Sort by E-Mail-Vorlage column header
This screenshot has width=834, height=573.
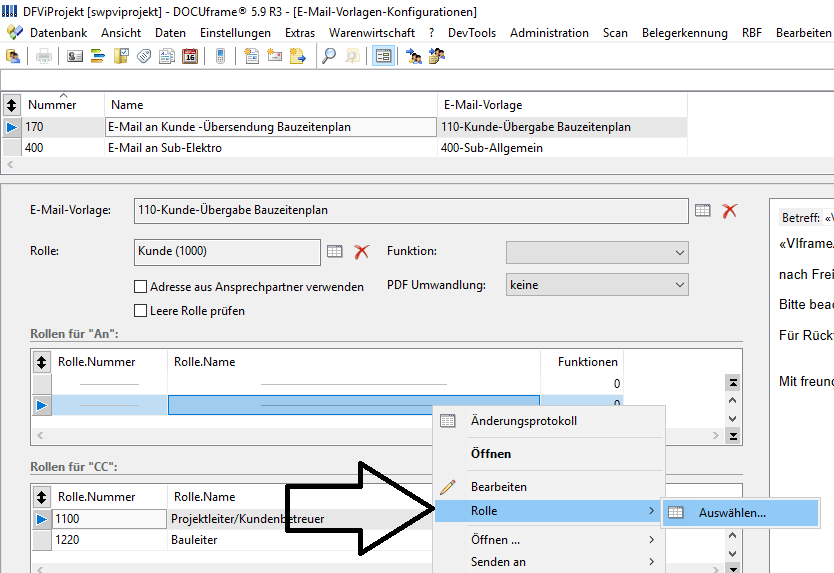562,105
